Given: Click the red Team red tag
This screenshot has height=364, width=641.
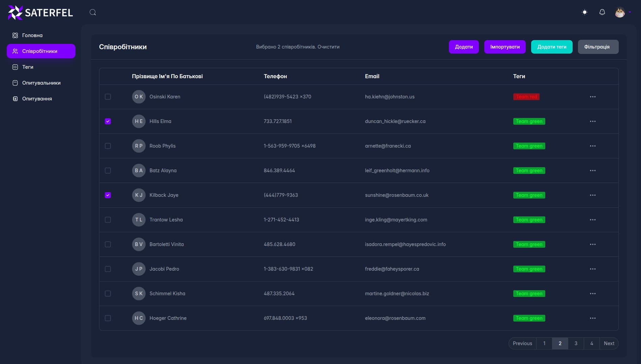Looking at the screenshot, I should [x=526, y=97].
